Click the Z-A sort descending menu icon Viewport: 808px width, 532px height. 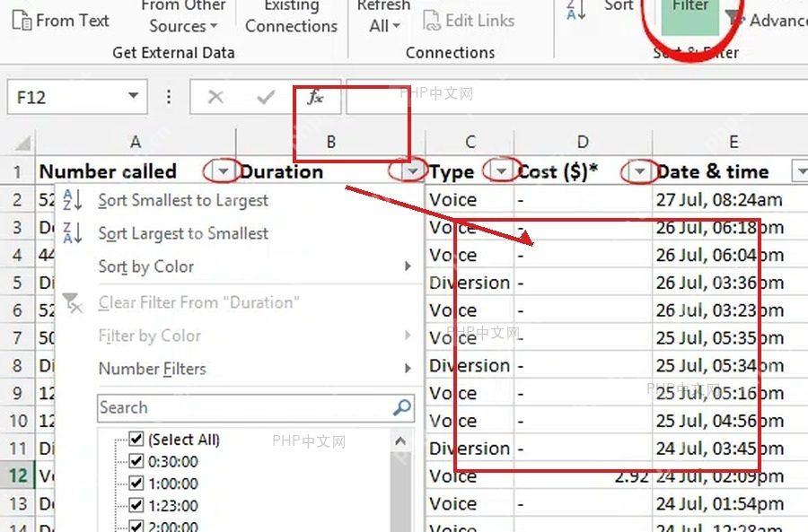[x=72, y=232]
